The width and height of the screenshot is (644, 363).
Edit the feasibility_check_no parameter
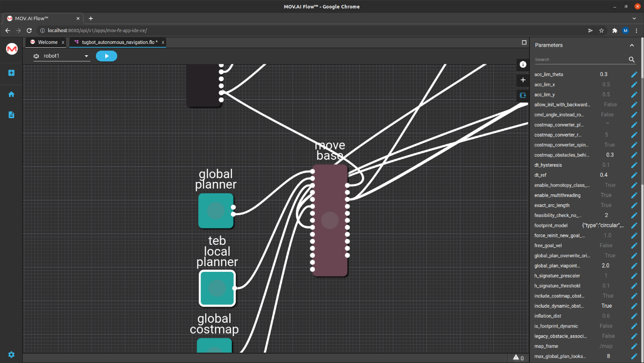point(634,216)
